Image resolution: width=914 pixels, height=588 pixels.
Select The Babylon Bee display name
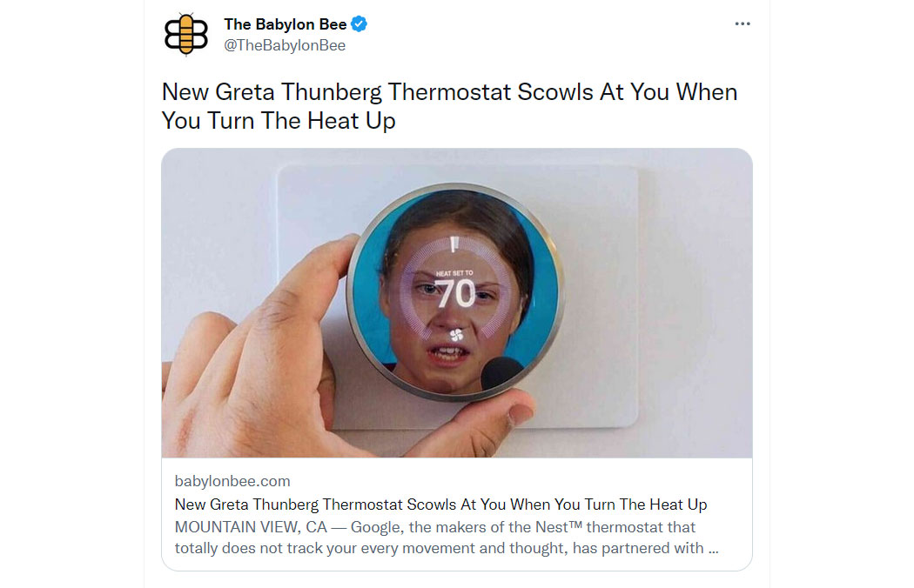[x=285, y=24]
